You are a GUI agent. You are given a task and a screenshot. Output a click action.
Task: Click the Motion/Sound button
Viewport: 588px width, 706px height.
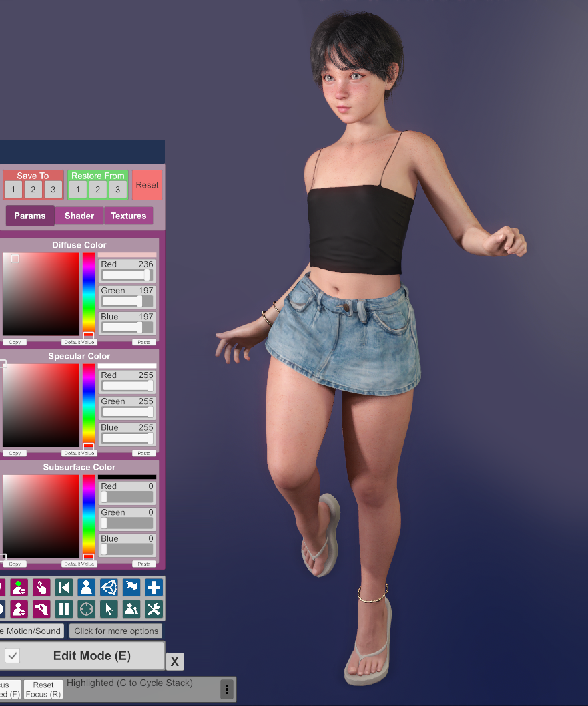pos(31,631)
